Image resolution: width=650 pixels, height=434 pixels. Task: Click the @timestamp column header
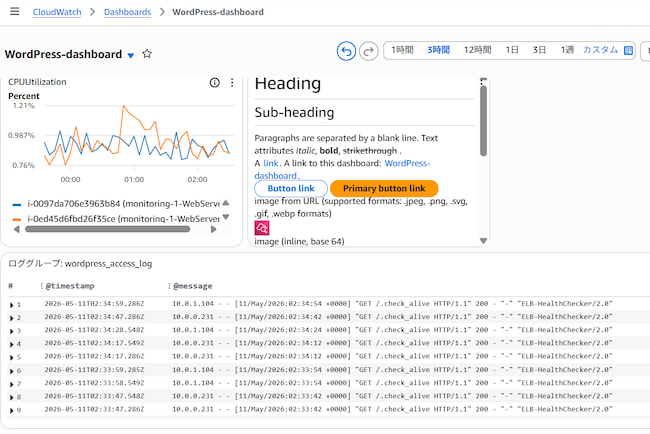(70, 286)
